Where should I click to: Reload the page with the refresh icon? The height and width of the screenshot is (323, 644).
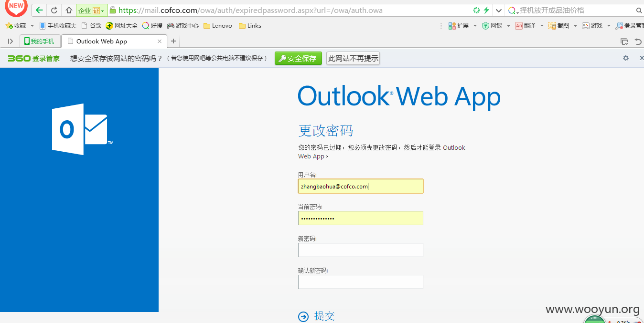pos(54,10)
